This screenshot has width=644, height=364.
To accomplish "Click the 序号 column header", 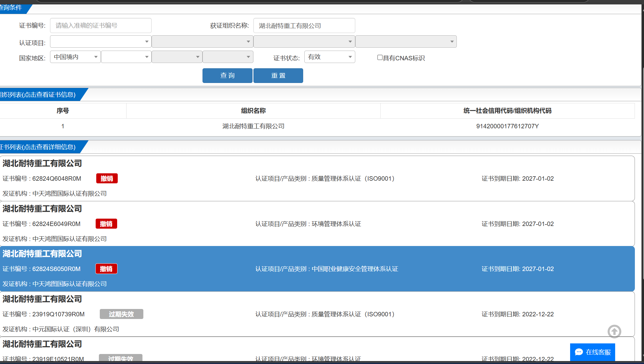I will click(63, 111).
